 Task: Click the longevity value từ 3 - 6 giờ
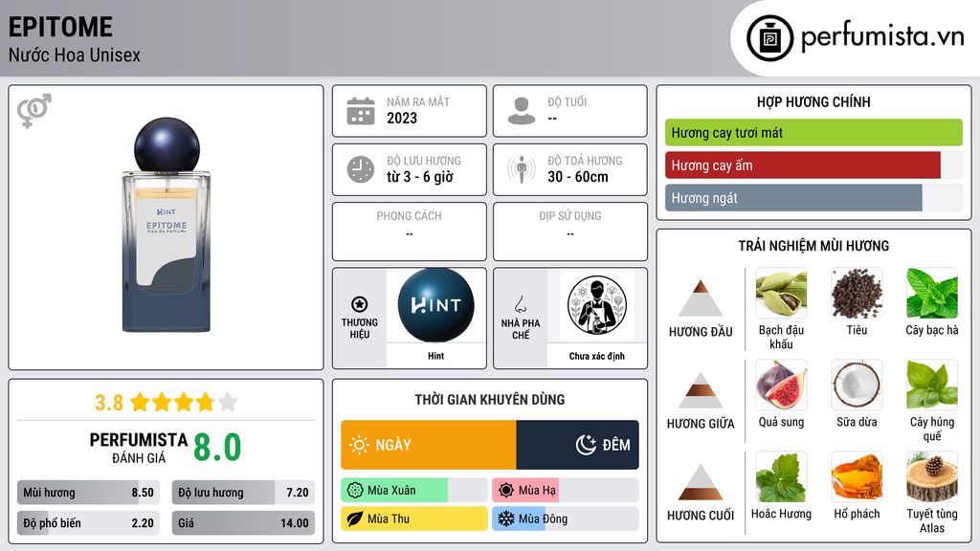pos(420,177)
